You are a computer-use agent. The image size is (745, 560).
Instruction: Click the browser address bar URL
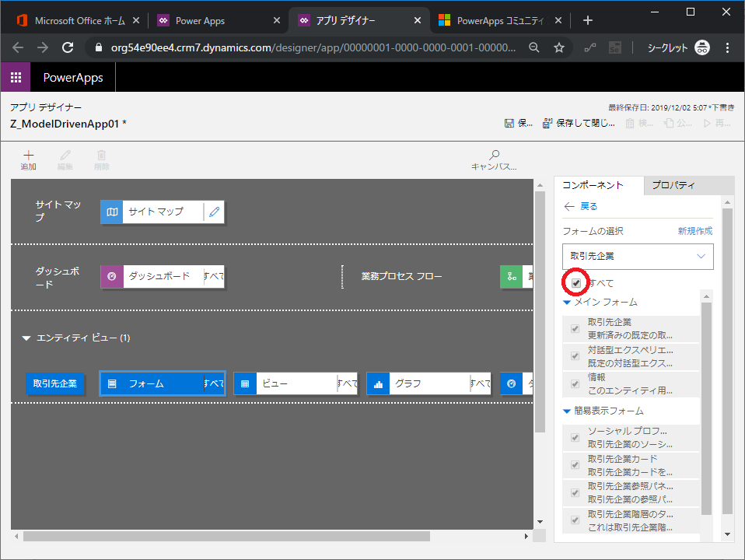coord(313,47)
